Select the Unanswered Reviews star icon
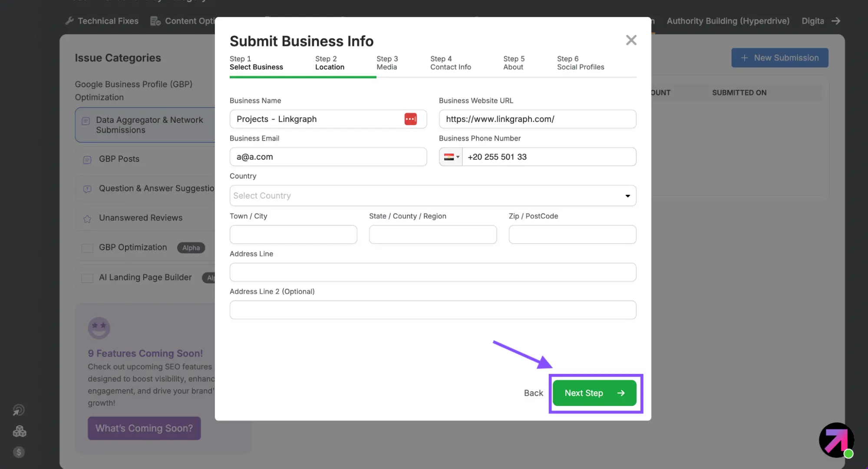Image resolution: width=868 pixels, height=469 pixels. point(87,219)
